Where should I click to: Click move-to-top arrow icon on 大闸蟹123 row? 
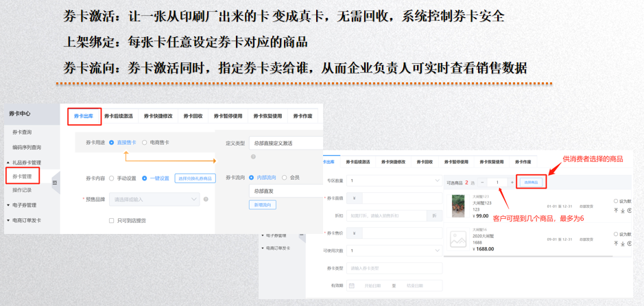pyautogui.click(x=616, y=211)
